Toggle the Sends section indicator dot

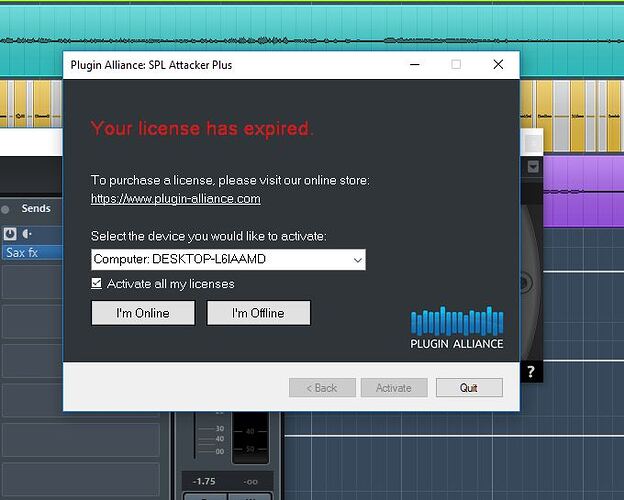(5, 209)
